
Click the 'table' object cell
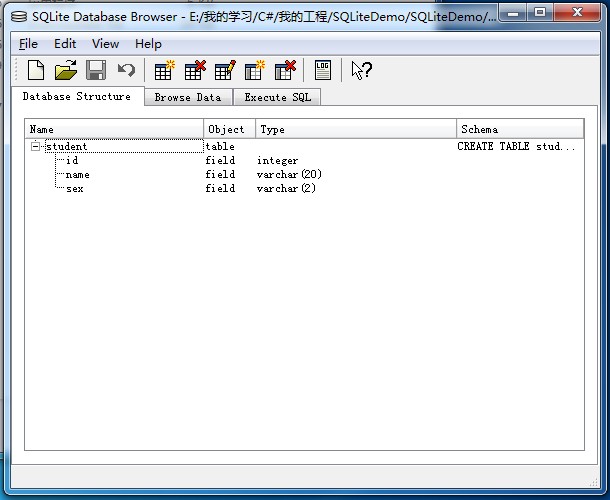[220, 146]
